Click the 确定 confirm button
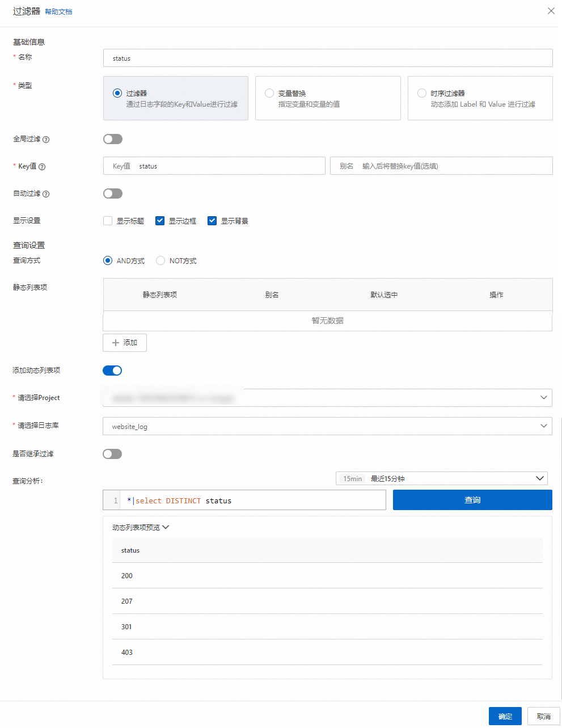This screenshot has width=562, height=728. pos(505,716)
